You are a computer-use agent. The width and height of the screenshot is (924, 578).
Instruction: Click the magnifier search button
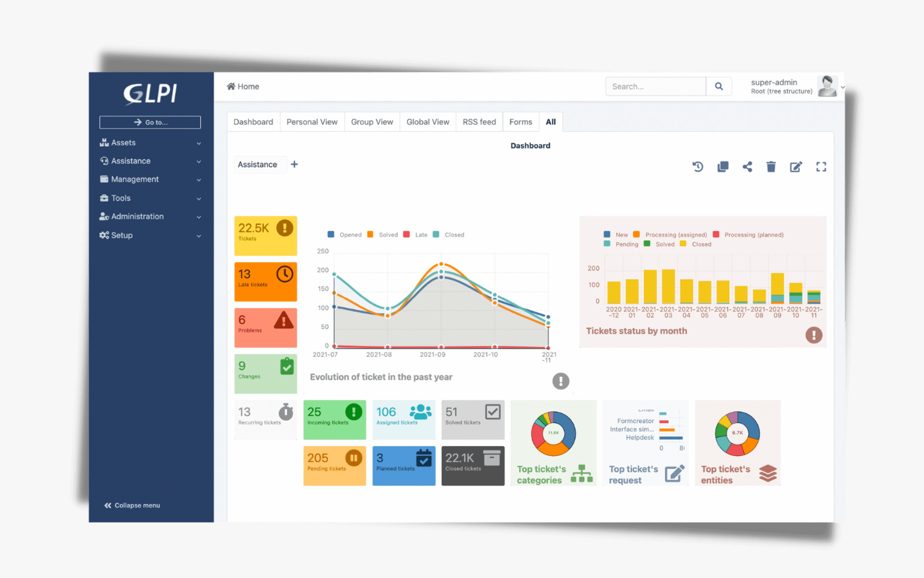719,87
